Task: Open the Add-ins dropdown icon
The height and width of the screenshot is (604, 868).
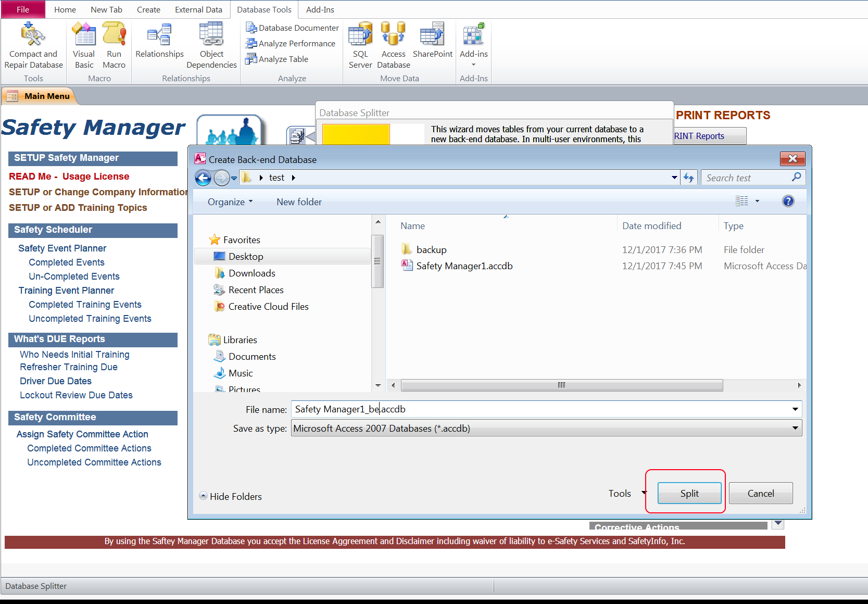Action: click(x=474, y=45)
